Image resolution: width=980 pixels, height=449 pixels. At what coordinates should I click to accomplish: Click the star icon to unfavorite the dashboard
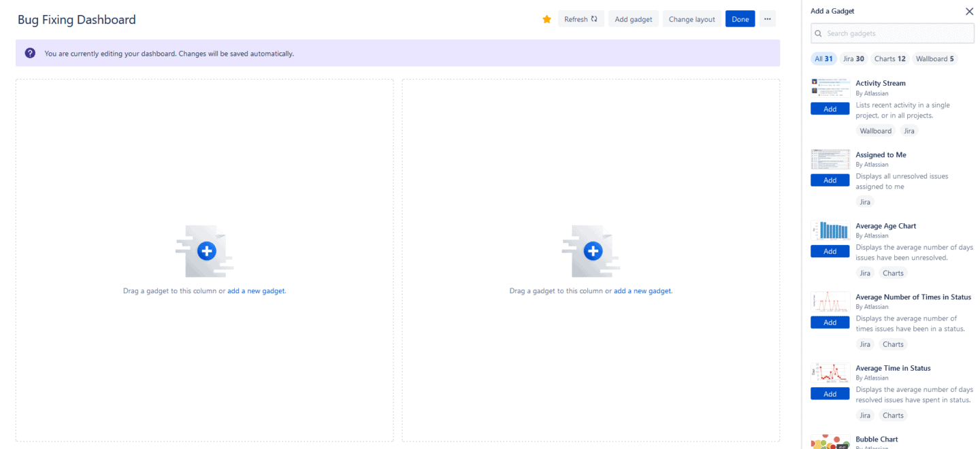pos(546,18)
